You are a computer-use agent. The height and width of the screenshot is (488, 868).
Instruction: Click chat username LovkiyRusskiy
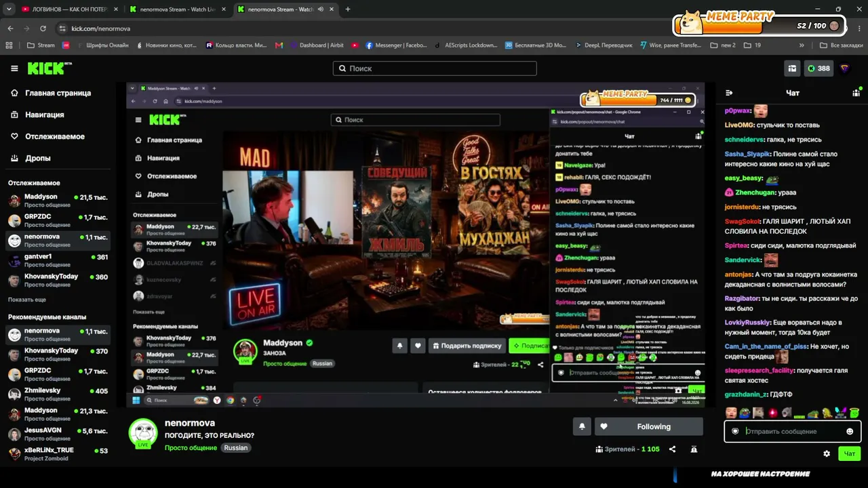pyautogui.click(x=747, y=323)
